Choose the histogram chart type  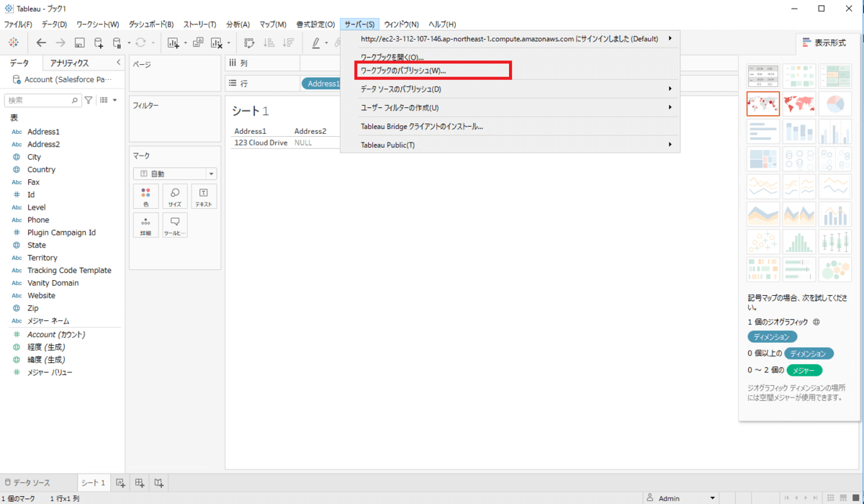[x=799, y=242]
